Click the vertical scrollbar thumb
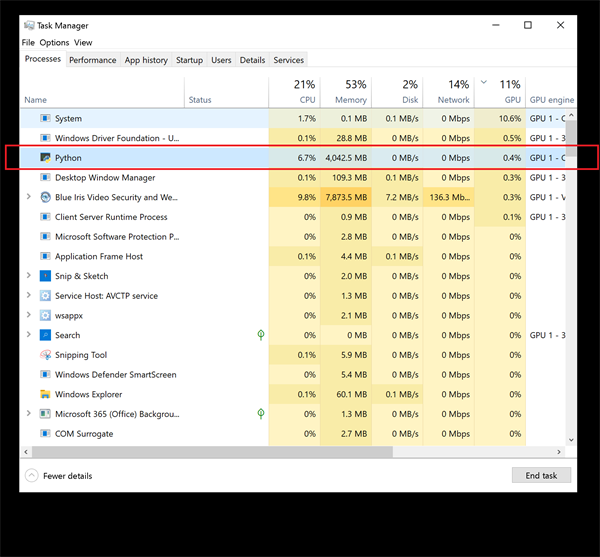 coord(571,138)
